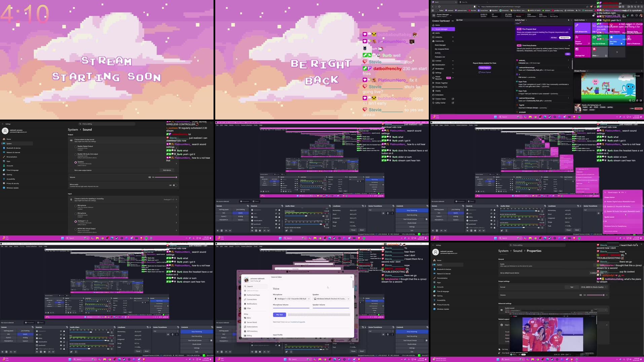The image size is (644, 362).
Task: Click Search field in Discord settings
Action: [x=256, y=287]
